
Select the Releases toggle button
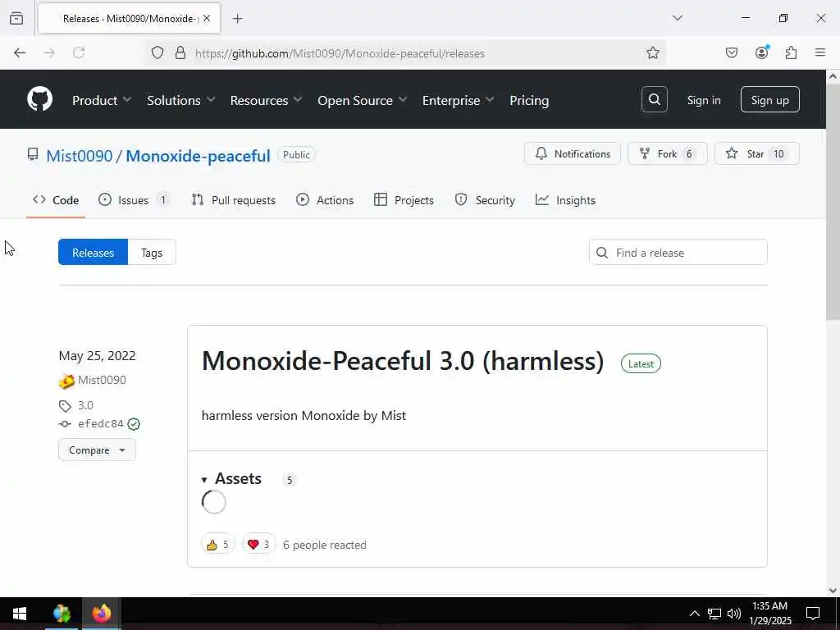(94, 253)
